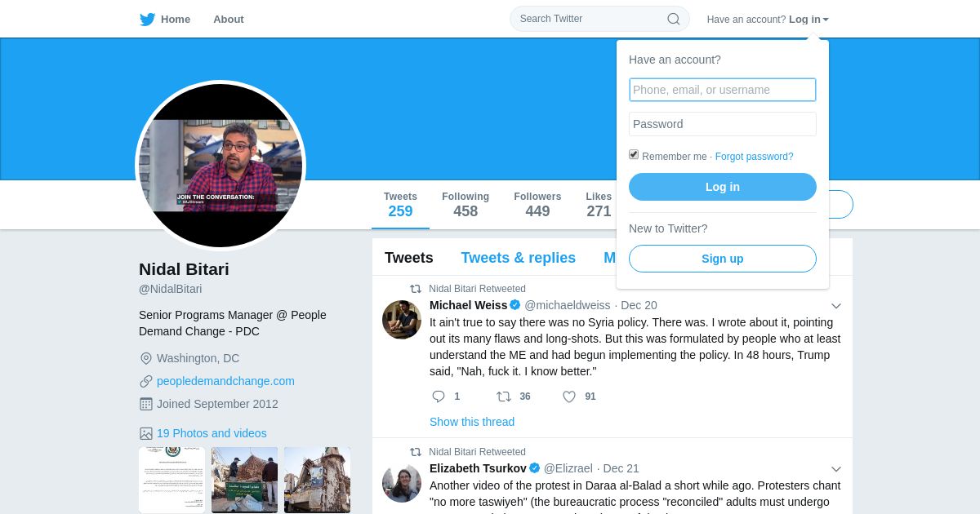Open Elizabeth Tsurkov tweet options chevron
The image size is (980, 514).
click(836, 469)
